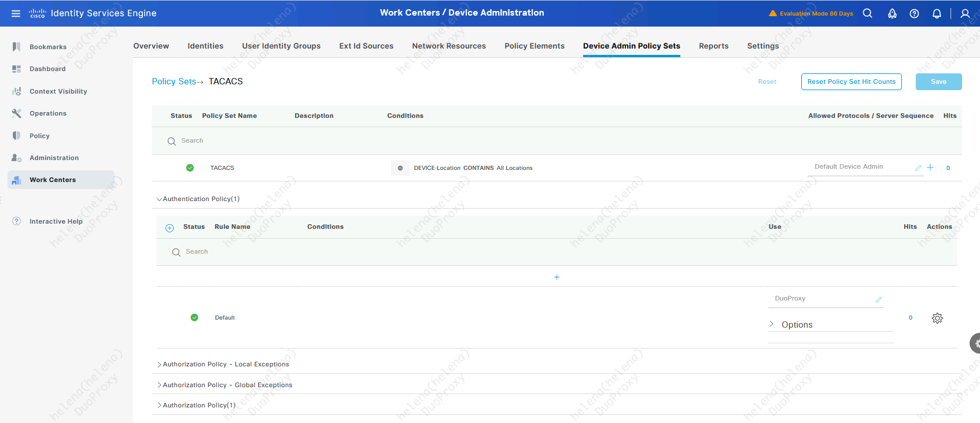The image size is (980, 423).
Task: Collapse the Authentication Policy section
Action: click(x=160, y=199)
